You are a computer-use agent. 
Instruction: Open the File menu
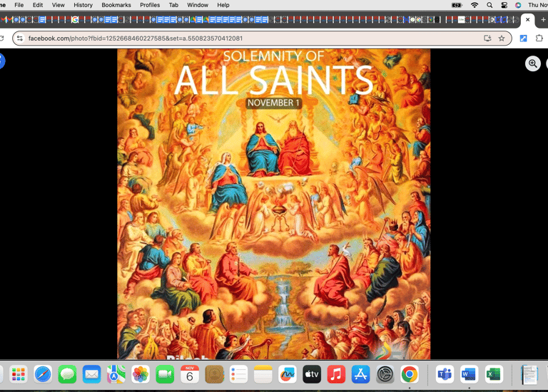pos(19,5)
